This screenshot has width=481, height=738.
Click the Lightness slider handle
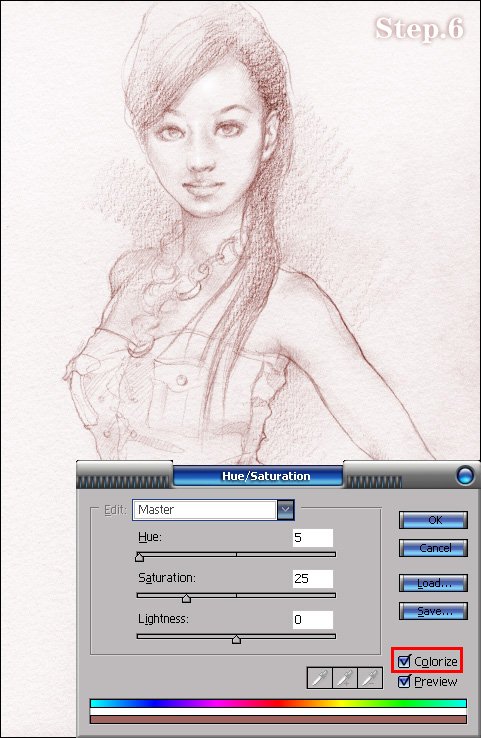[x=236, y=639]
